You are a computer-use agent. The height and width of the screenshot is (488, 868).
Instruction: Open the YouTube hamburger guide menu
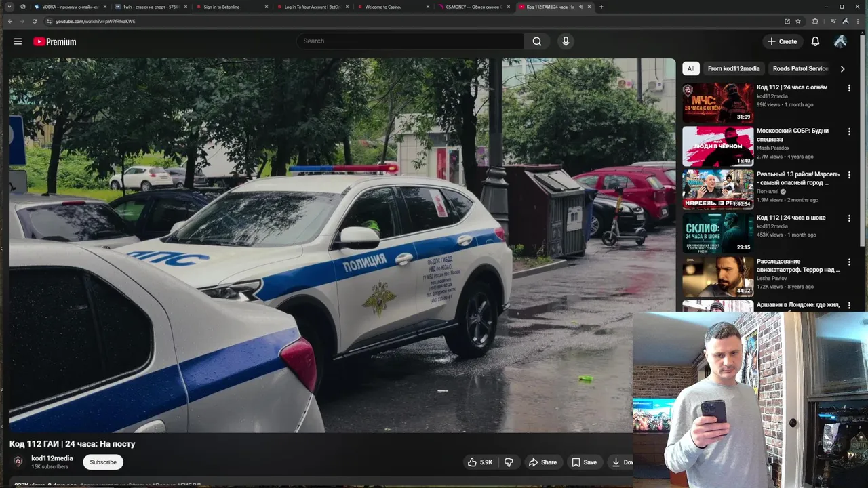18,41
